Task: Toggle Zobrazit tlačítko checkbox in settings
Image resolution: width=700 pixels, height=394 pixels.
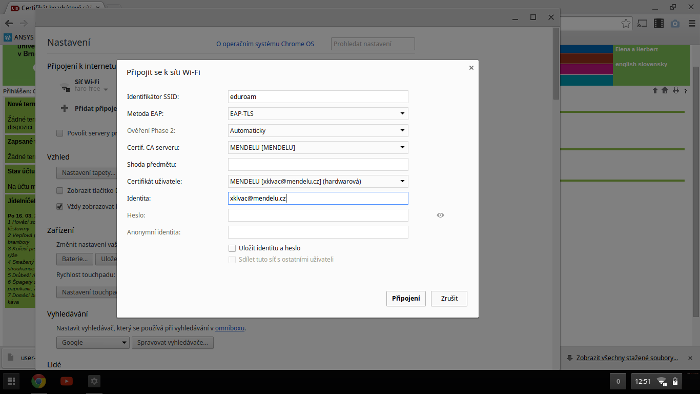Action: (x=59, y=191)
